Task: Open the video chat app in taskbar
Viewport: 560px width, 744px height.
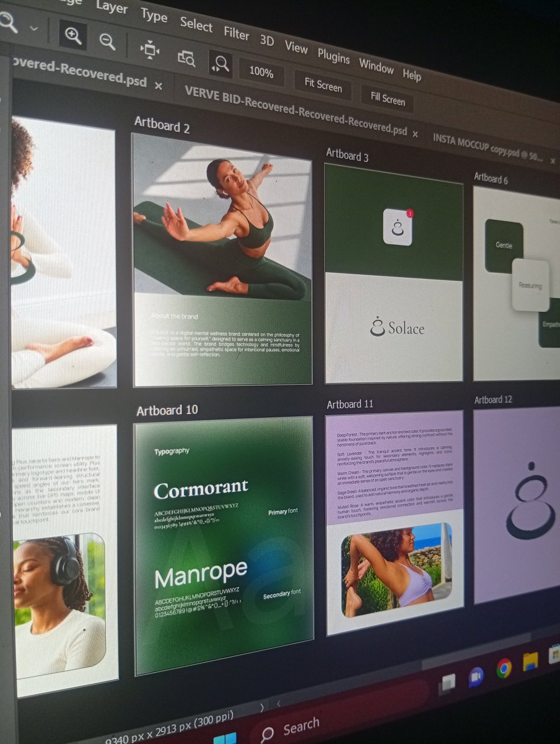Action: click(476, 676)
